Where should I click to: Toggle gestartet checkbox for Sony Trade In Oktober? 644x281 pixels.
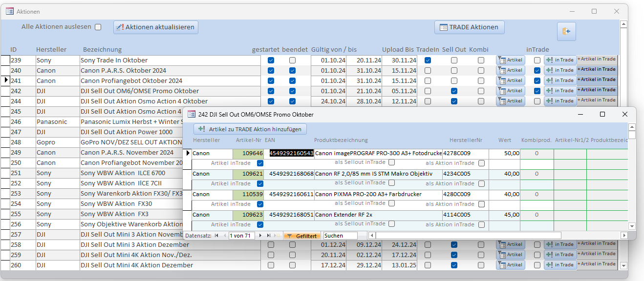271,60
